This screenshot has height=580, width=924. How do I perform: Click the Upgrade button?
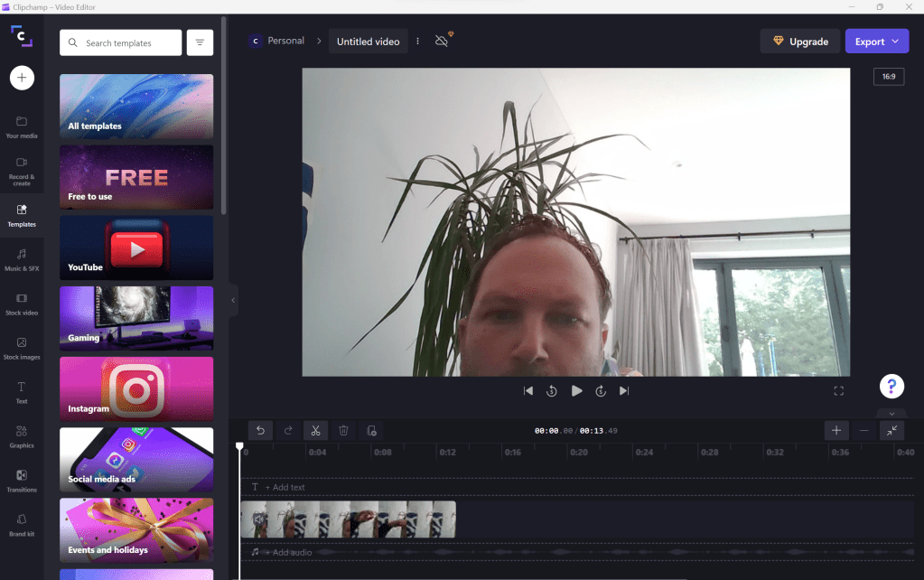click(x=799, y=42)
